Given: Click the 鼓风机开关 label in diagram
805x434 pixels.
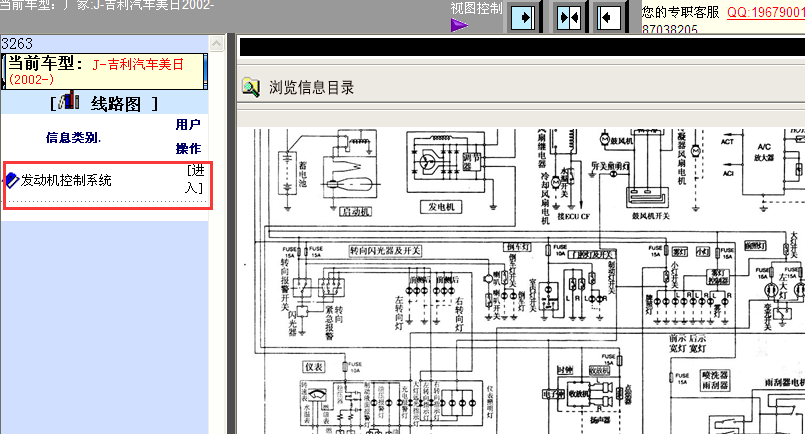Looking at the screenshot, I should [650, 216].
